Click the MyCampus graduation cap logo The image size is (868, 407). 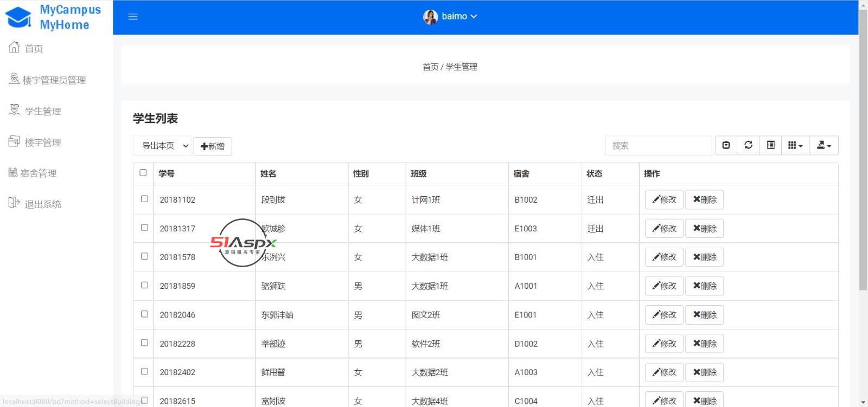point(18,17)
